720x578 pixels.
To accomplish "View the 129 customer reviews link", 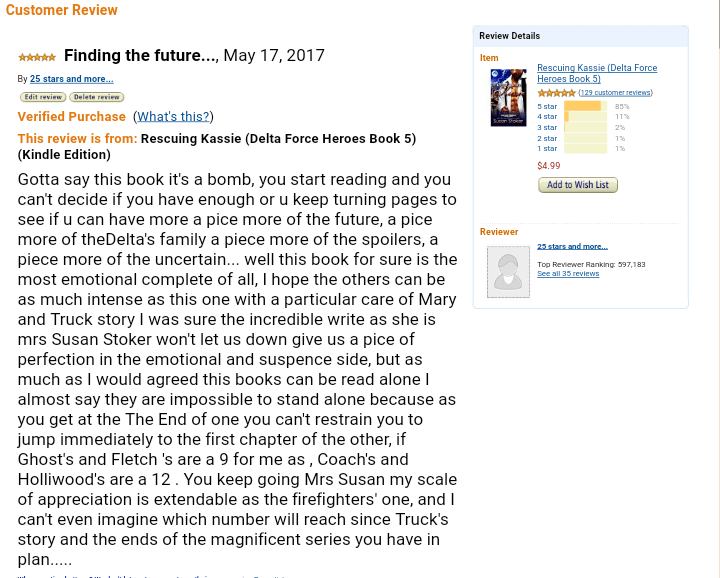I will point(615,93).
